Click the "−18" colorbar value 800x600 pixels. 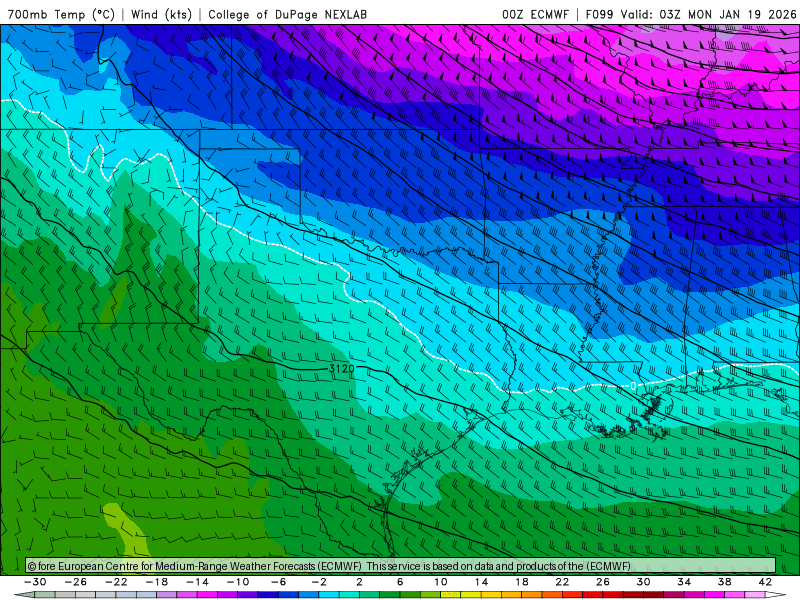point(157,582)
